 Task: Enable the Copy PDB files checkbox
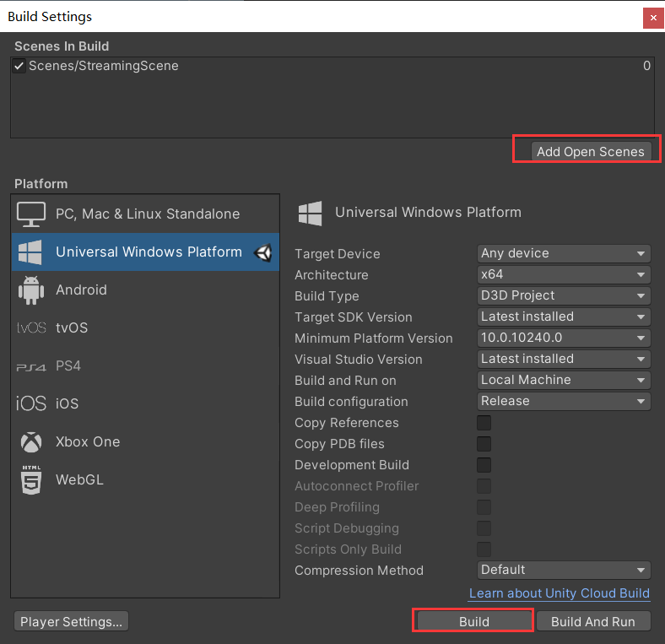click(484, 444)
